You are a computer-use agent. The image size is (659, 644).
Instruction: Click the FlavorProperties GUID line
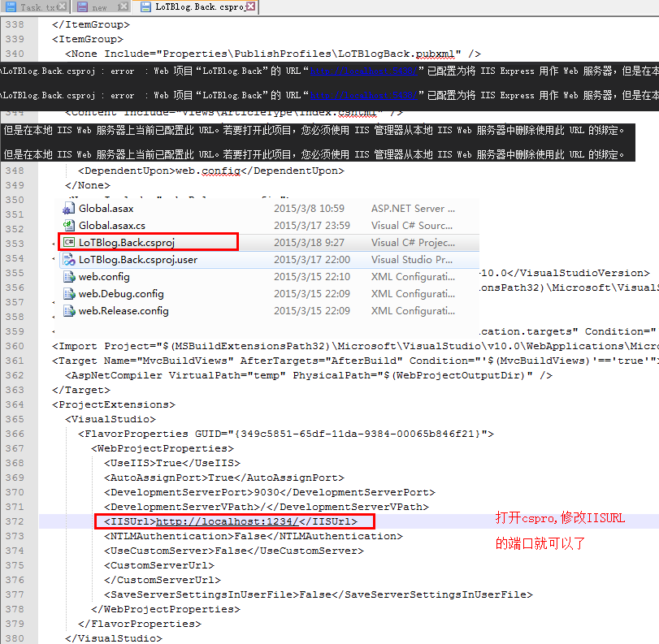(286, 434)
